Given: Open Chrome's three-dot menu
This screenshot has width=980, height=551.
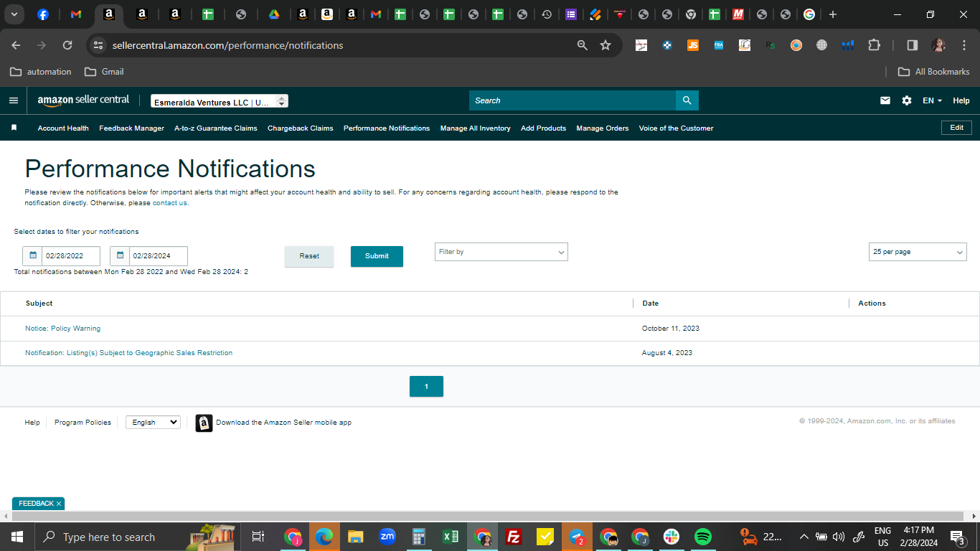Looking at the screenshot, I should (963, 45).
